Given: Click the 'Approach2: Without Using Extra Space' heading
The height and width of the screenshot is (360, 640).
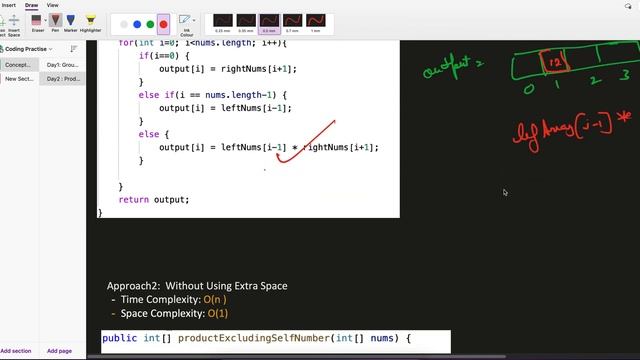Looking at the screenshot, I should click(x=197, y=286).
